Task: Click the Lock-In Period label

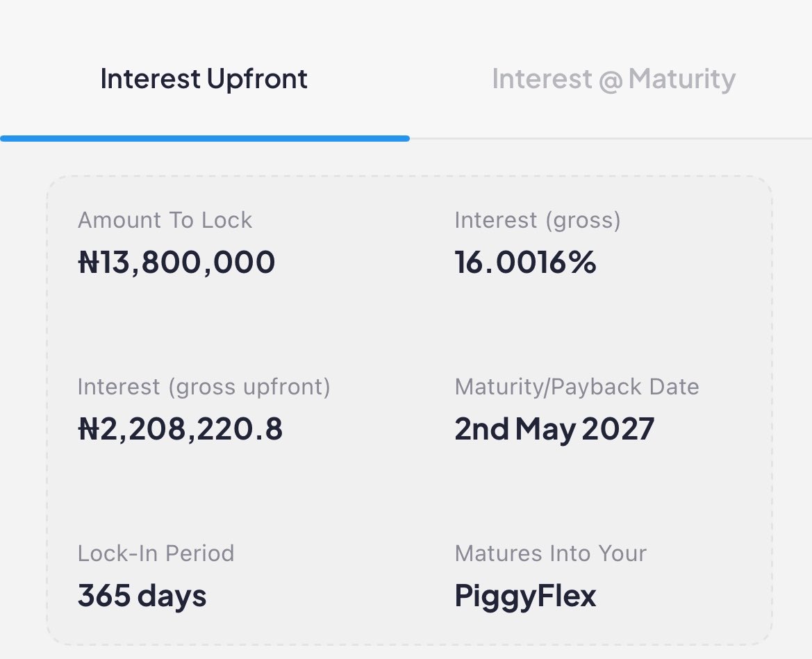Action: [x=156, y=553]
